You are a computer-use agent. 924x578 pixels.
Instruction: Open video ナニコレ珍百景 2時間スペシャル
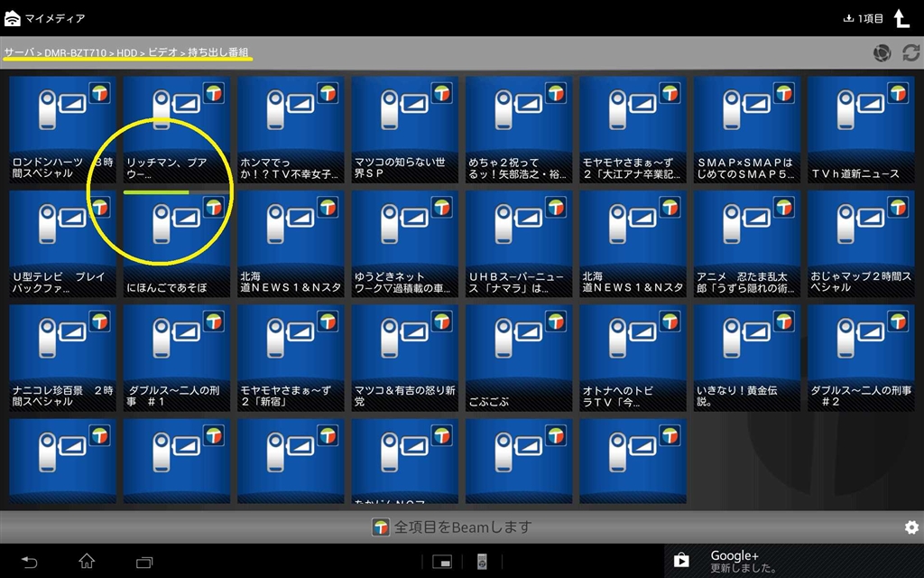point(62,358)
